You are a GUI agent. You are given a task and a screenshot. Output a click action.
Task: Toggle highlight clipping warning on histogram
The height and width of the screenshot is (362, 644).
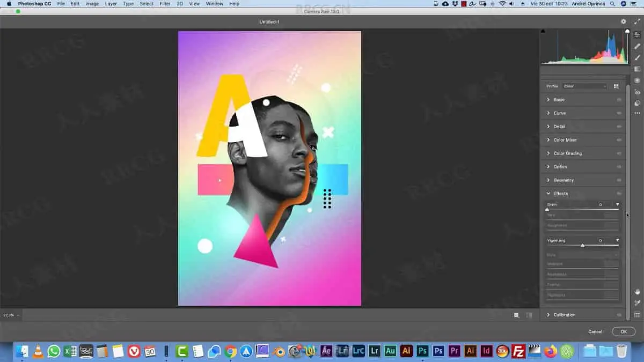tap(627, 31)
